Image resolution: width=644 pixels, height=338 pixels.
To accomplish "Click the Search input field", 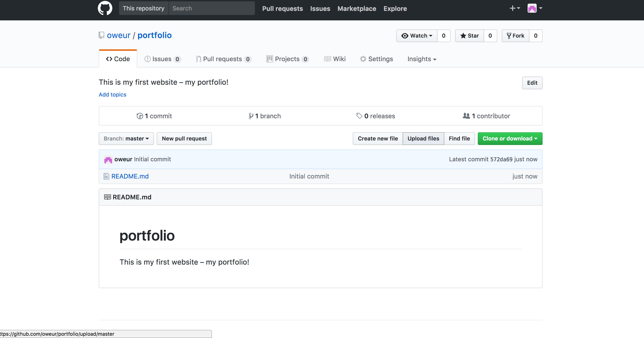I will tap(212, 8).
